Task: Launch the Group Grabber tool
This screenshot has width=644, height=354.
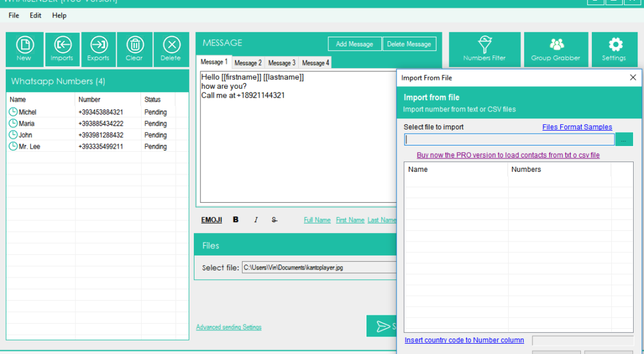Action: click(556, 50)
